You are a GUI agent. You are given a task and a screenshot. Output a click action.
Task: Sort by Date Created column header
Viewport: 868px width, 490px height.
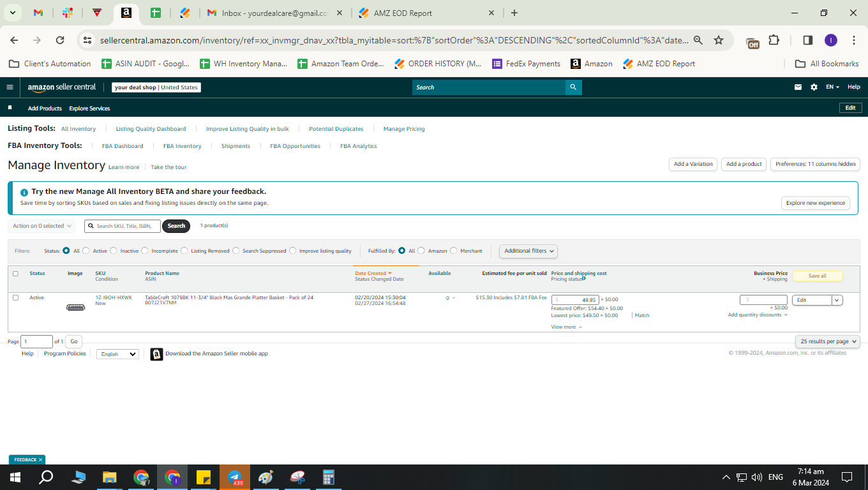click(373, 273)
